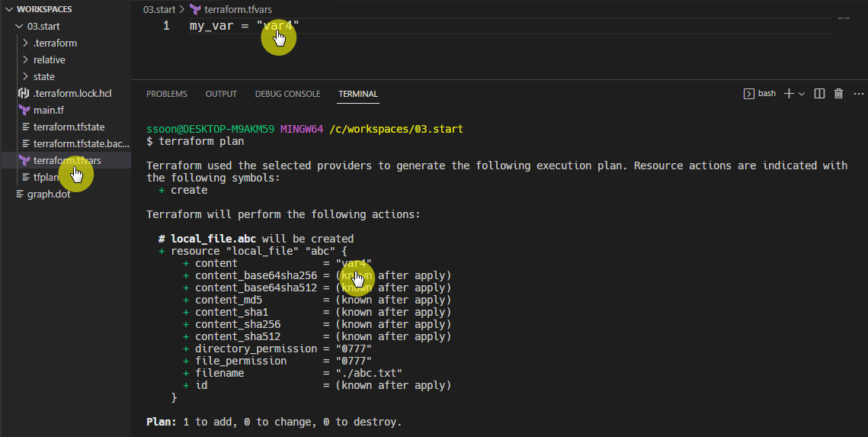Click Terraform icon beside main.tf
Viewport: 868px width, 437px height.
[24, 111]
